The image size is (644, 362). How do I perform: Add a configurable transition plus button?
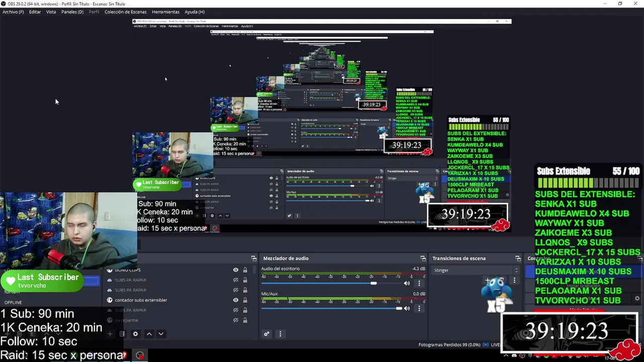point(487,280)
